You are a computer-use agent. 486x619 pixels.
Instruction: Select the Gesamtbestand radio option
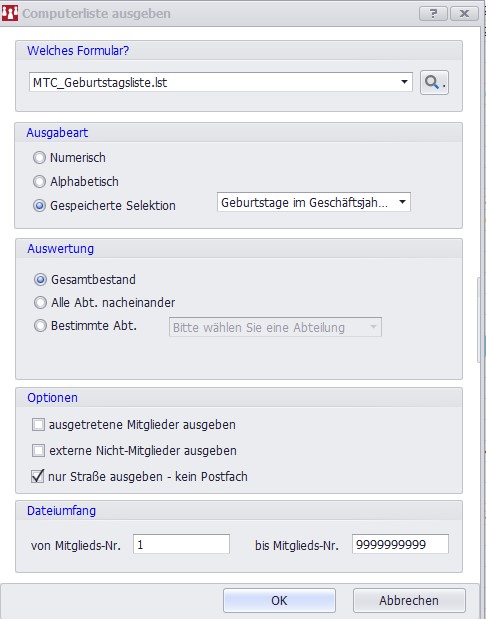[x=40, y=279]
